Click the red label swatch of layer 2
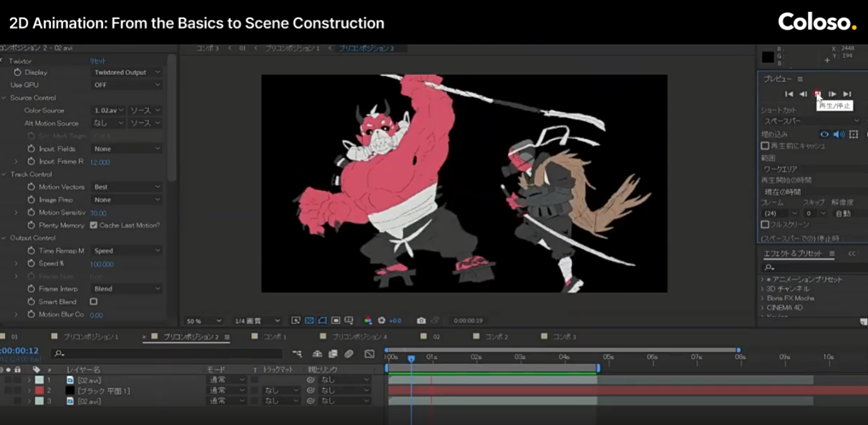The height and width of the screenshot is (425, 868). tap(39, 390)
